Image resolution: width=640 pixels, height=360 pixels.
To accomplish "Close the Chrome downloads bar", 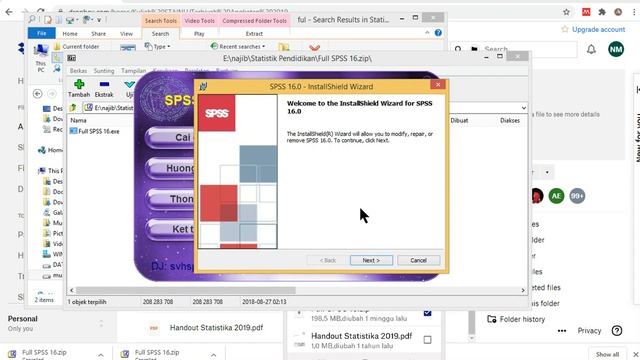I will [636, 354].
